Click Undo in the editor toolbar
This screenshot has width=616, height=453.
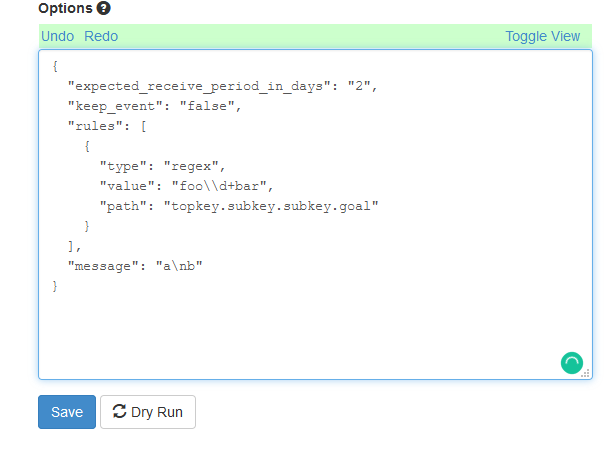[57, 36]
